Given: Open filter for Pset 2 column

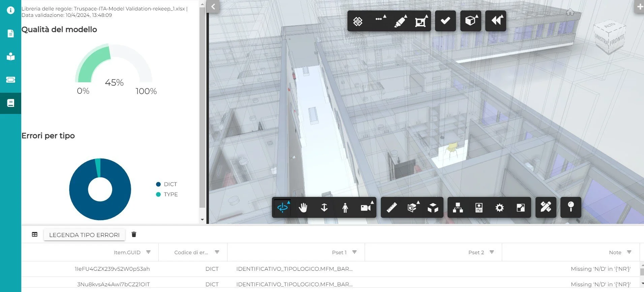Looking at the screenshot, I should (x=492, y=252).
